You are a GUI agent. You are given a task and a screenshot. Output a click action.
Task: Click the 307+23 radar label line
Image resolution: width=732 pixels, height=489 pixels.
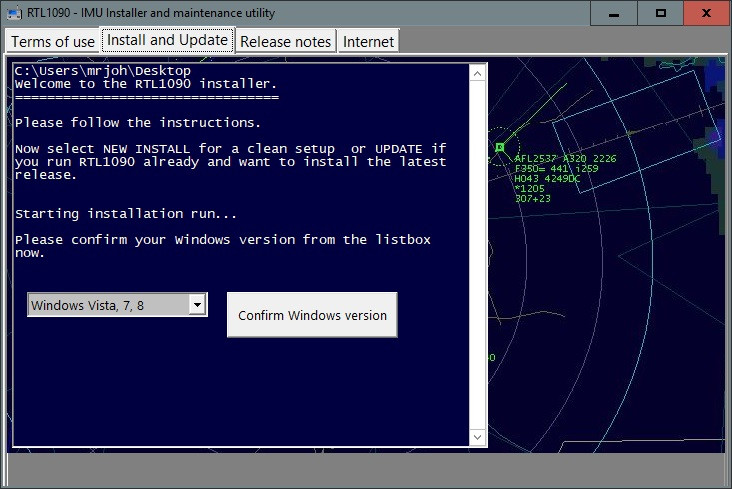(x=533, y=198)
